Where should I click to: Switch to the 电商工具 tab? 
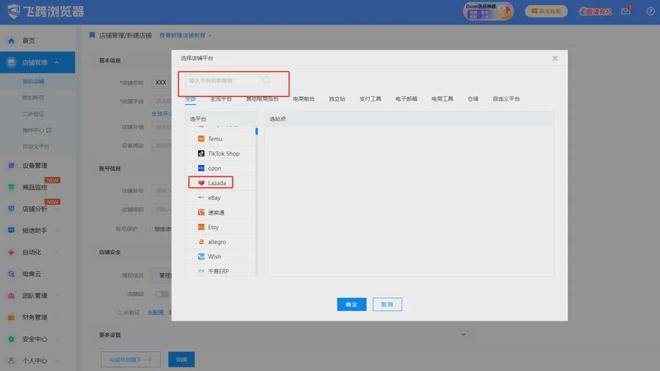(442, 99)
